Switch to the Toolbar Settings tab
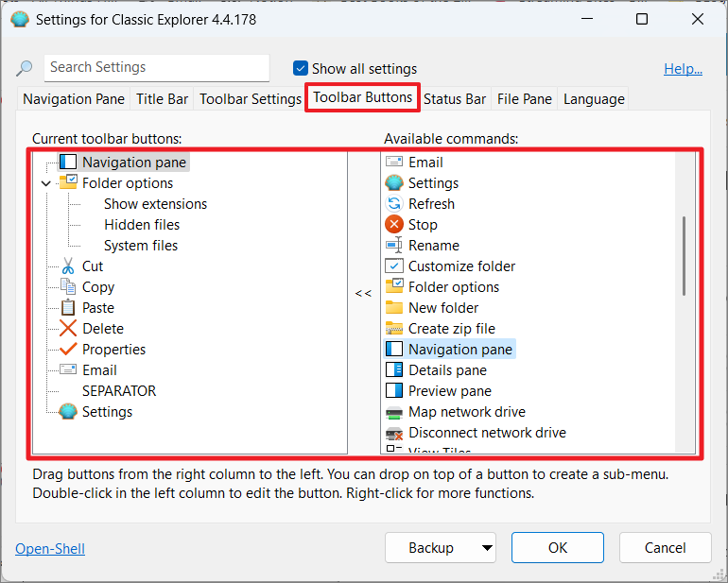 (251, 99)
